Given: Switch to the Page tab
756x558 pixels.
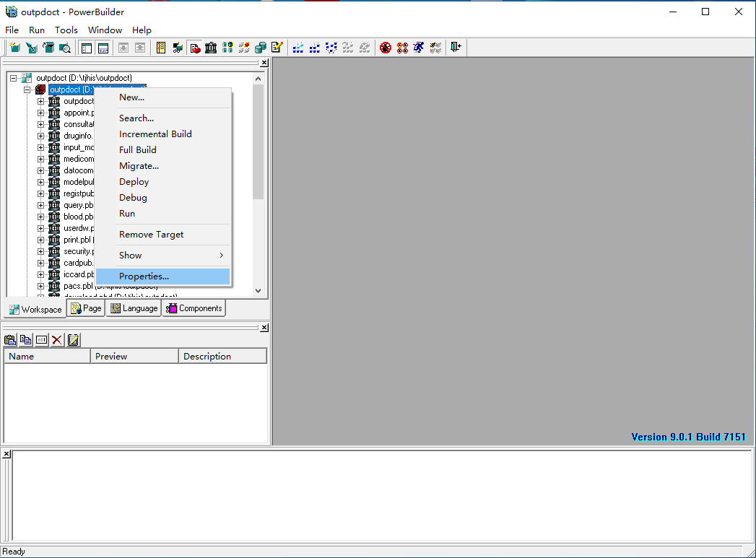Looking at the screenshot, I should (x=86, y=308).
